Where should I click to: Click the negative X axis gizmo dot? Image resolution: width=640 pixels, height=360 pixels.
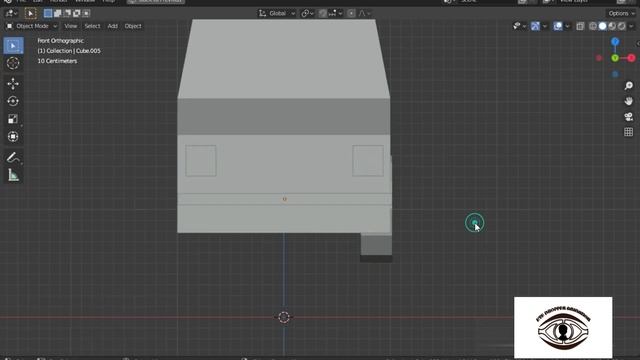pos(599,58)
